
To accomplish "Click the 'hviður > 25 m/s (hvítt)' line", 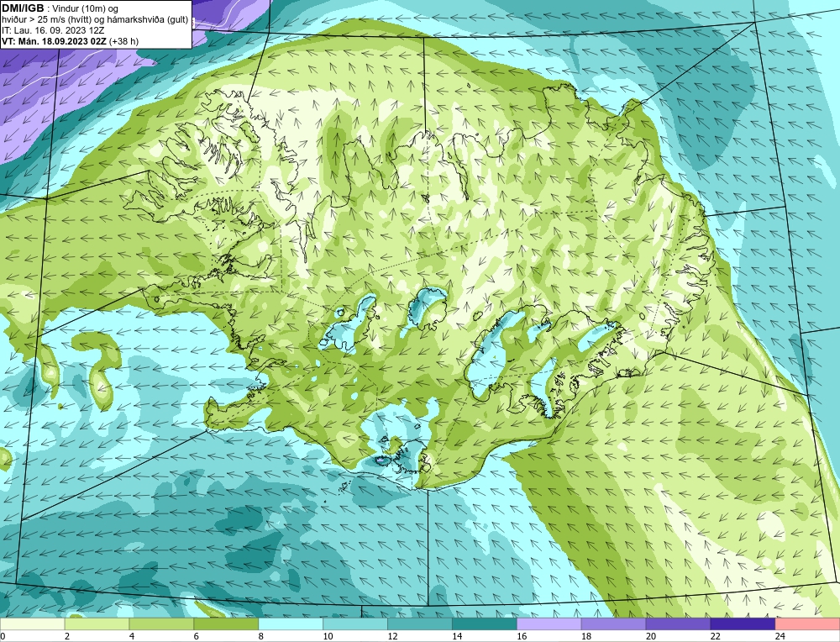I will [47, 20].
